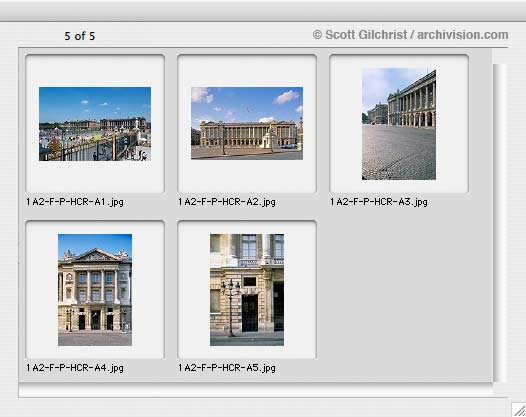Click the window title bar at top
This screenshot has width=526, height=417.
(x=263, y=11)
